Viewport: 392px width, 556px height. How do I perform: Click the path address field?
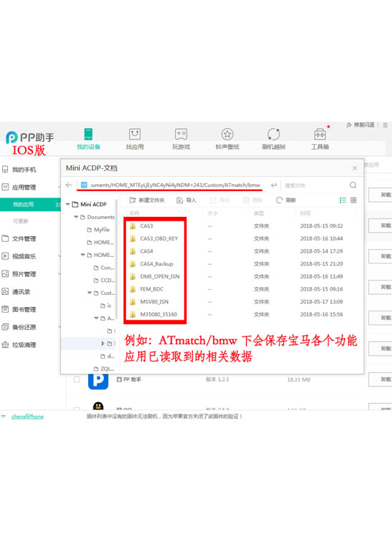(x=172, y=185)
